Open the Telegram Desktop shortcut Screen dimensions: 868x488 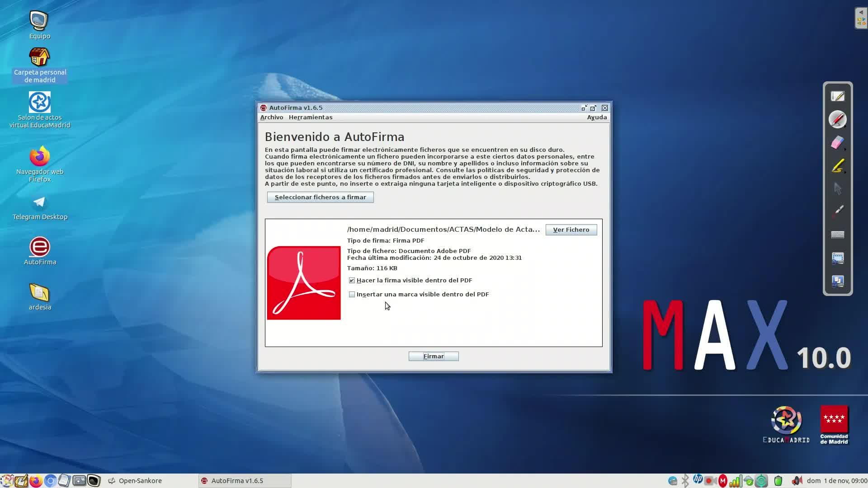coord(40,207)
